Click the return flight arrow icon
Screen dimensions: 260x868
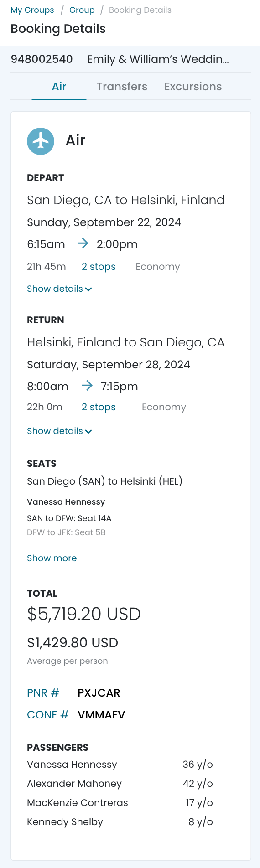coord(87,386)
